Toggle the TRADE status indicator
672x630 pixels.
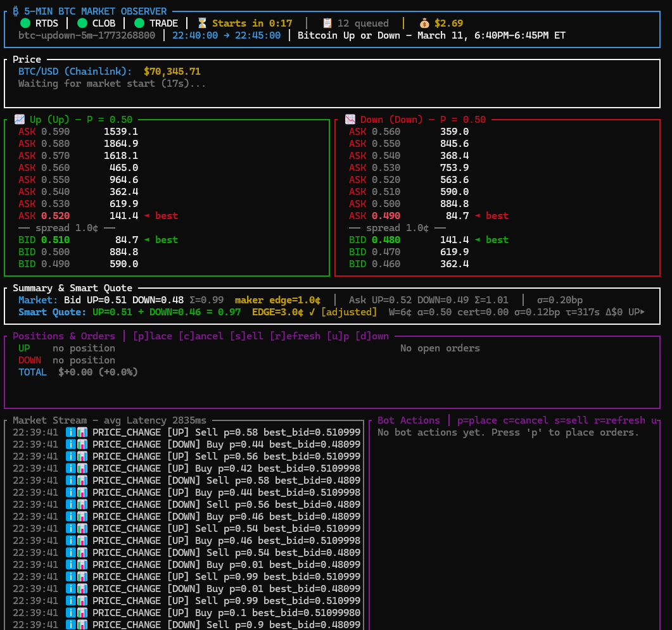coord(139,22)
